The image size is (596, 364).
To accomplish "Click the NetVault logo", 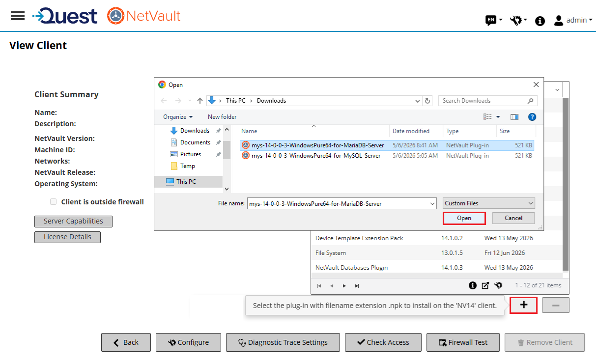I will coord(144,16).
